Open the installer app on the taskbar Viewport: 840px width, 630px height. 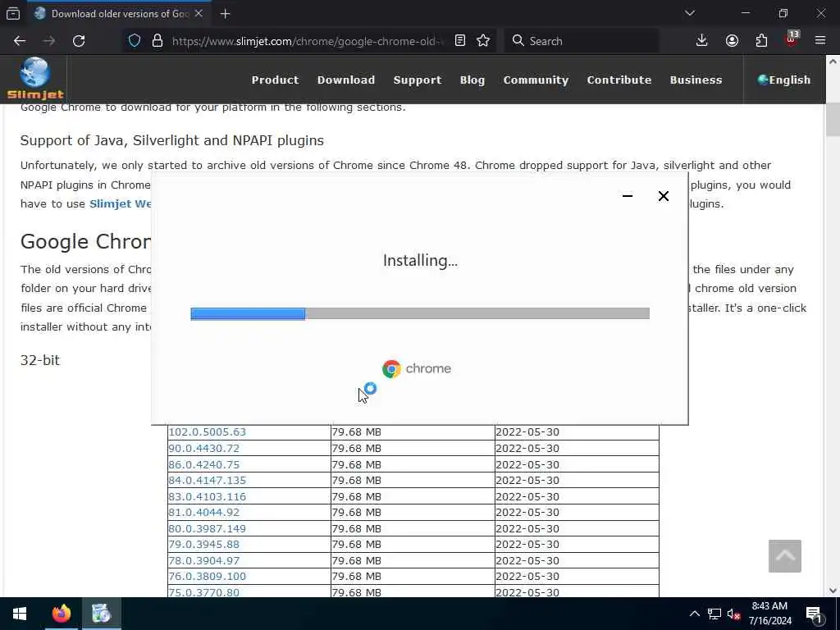[101, 614]
